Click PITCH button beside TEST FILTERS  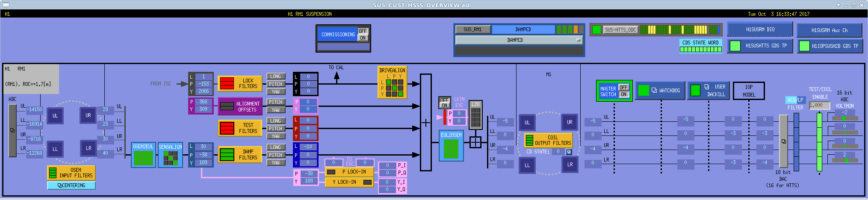(x=276, y=129)
